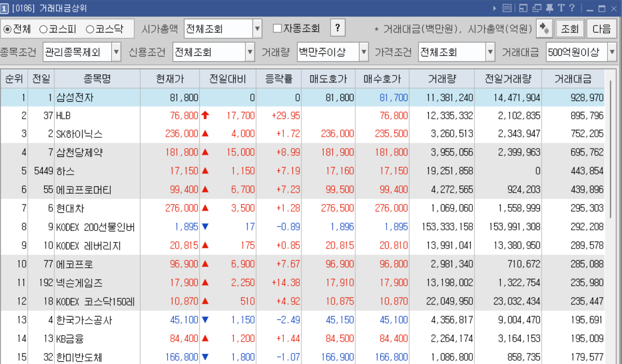Screen dimensions: 622x364
Task: Click the arrows icon button beside 조회
Action: [x=544, y=29]
